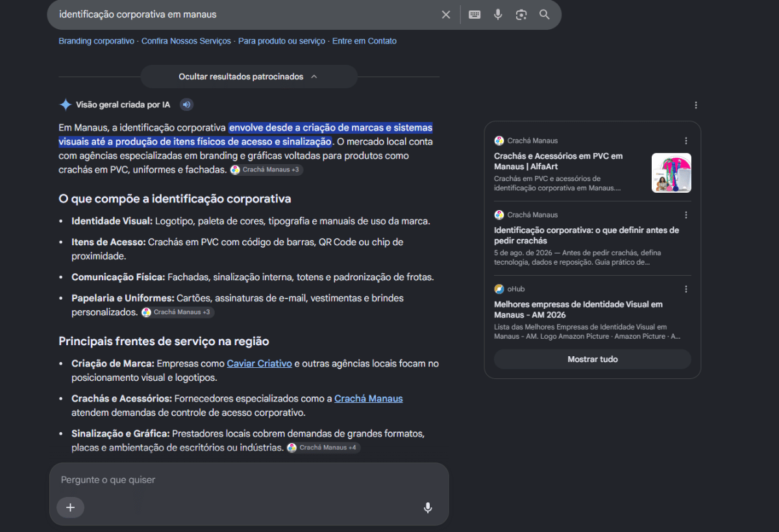
Task: Click the AlfaArt result thumbnail image
Action: (671, 173)
